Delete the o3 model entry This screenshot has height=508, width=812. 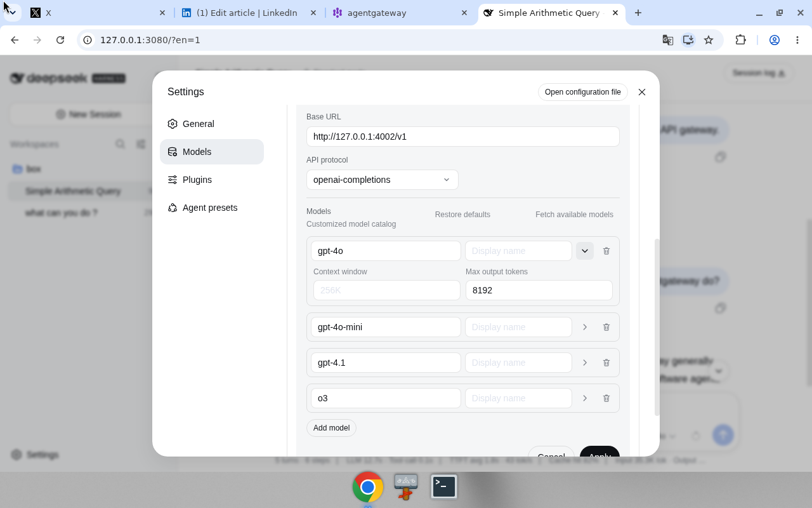(606, 398)
